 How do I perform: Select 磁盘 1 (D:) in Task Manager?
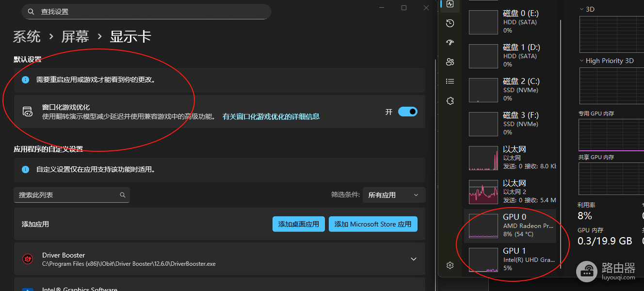click(511, 56)
